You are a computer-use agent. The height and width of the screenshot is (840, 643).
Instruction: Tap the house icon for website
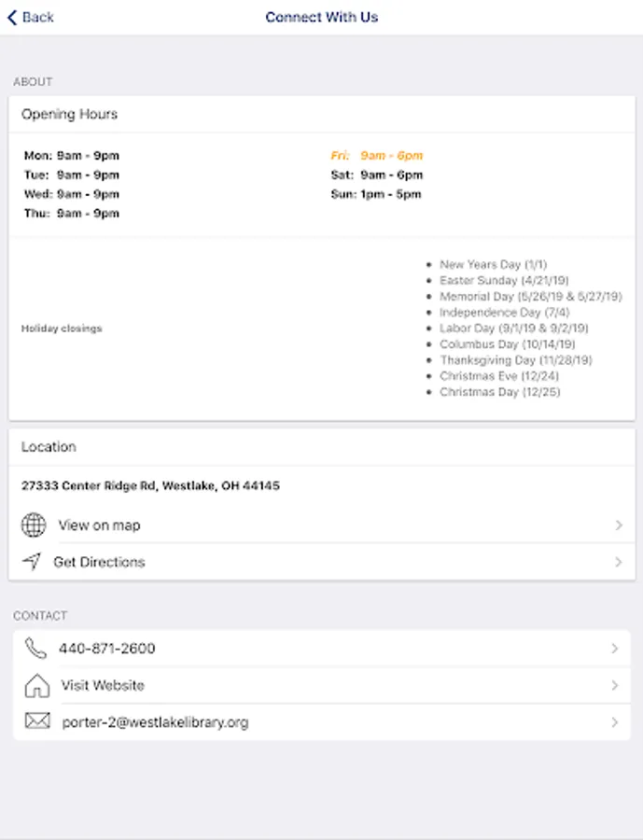tap(37, 685)
